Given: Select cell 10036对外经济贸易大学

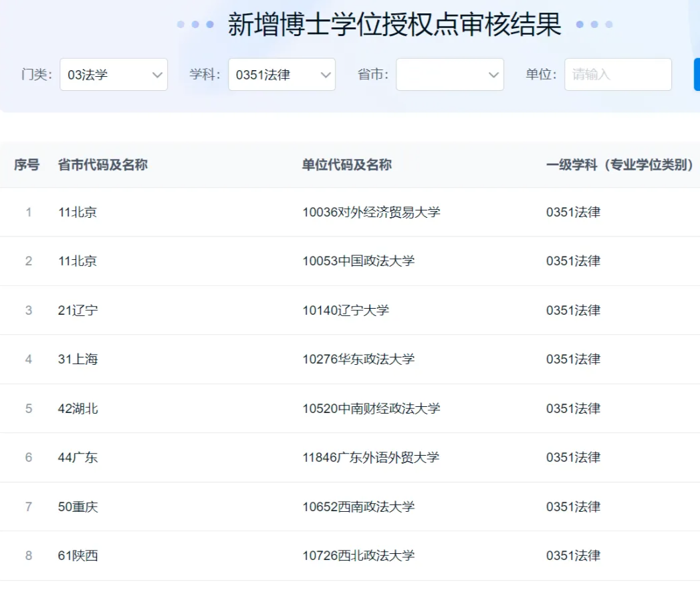Looking at the screenshot, I should (x=372, y=212).
